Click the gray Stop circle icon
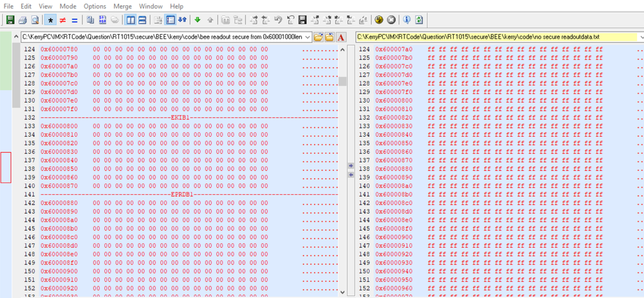The height and width of the screenshot is (298, 644). click(391, 20)
